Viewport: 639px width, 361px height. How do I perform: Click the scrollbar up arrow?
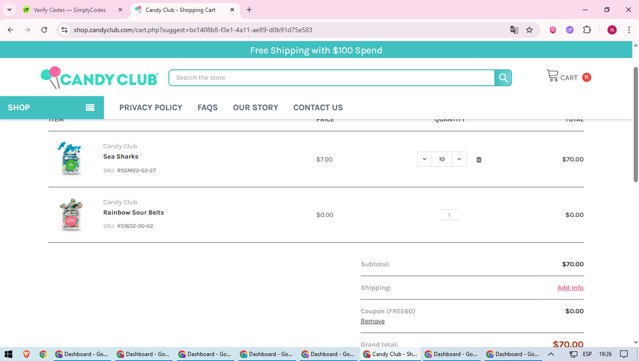point(635,44)
